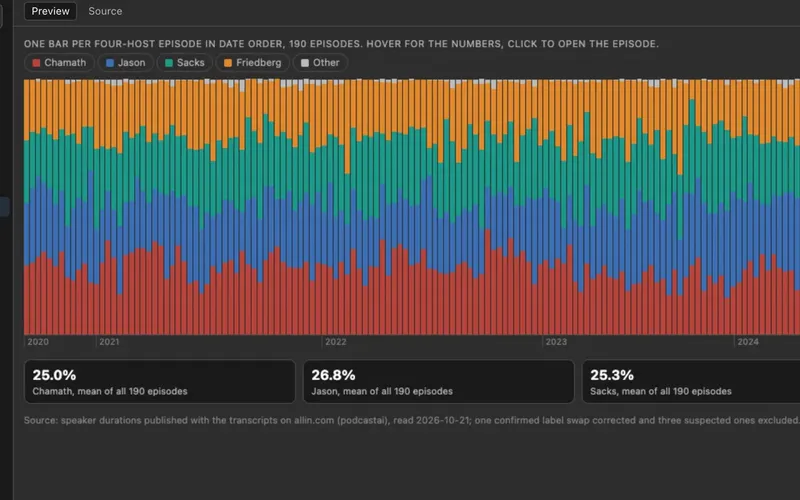
Task: Toggle the Sacks legend chip
Action: pos(185,63)
